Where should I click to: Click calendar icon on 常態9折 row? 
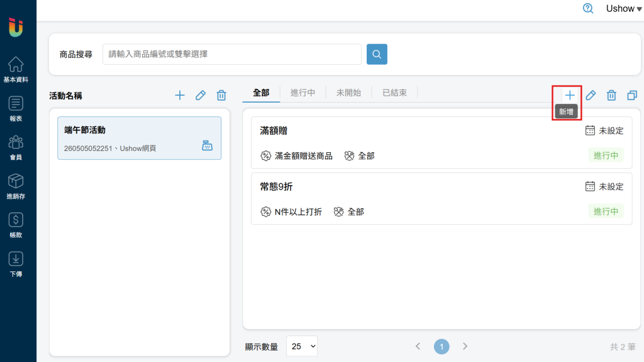coord(590,186)
